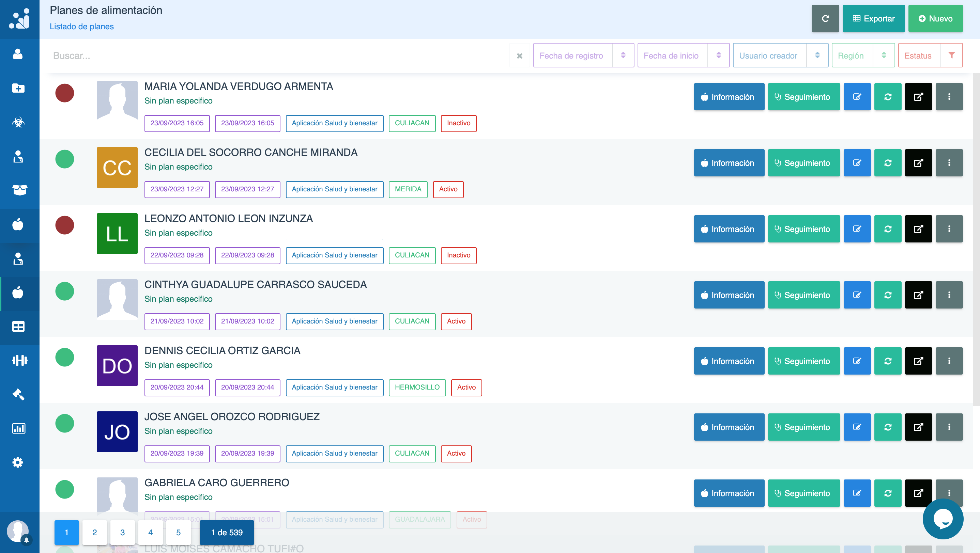Click the app logo in sidebar
The height and width of the screenshot is (553, 980).
point(19,19)
